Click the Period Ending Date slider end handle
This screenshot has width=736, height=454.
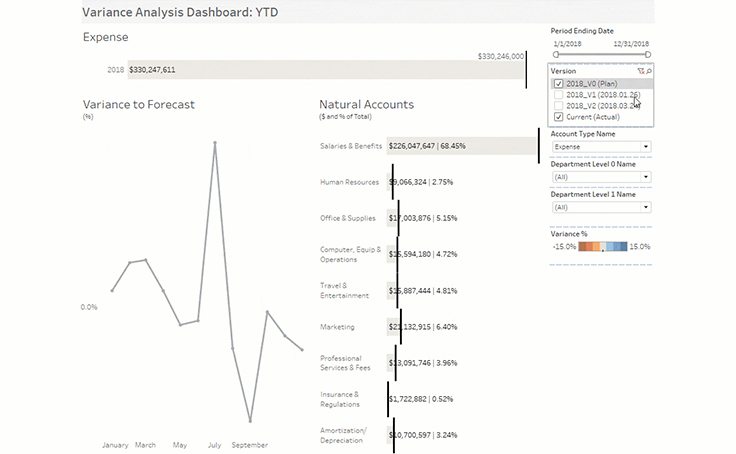(x=648, y=55)
